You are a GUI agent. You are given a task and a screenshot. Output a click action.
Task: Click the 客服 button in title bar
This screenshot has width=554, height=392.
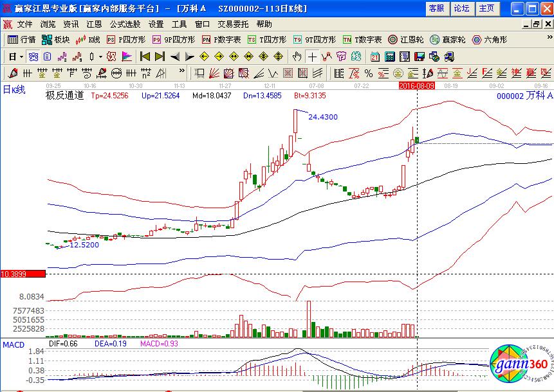coord(436,8)
